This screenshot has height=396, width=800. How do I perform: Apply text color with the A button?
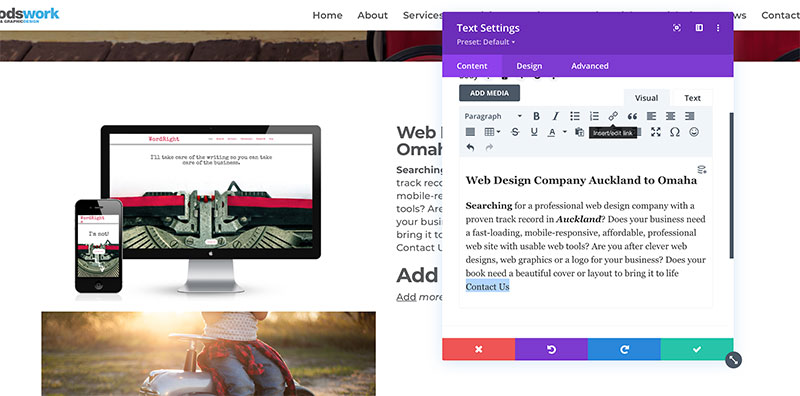pyautogui.click(x=552, y=132)
